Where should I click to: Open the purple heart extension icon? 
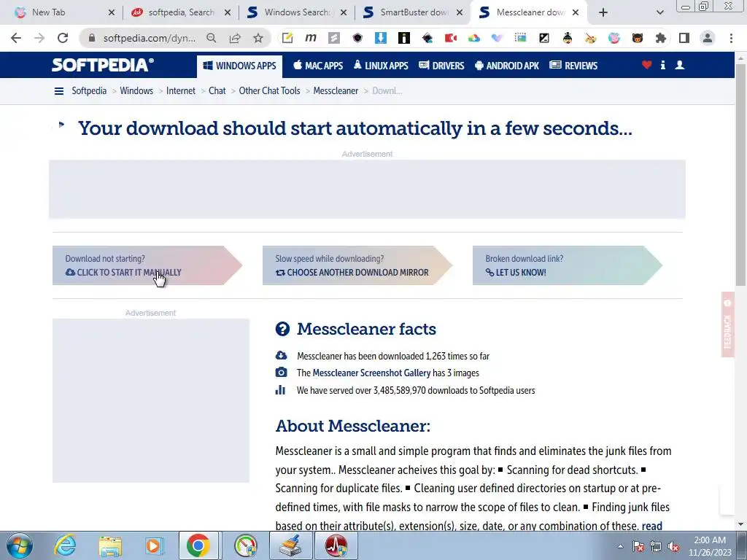coord(498,38)
